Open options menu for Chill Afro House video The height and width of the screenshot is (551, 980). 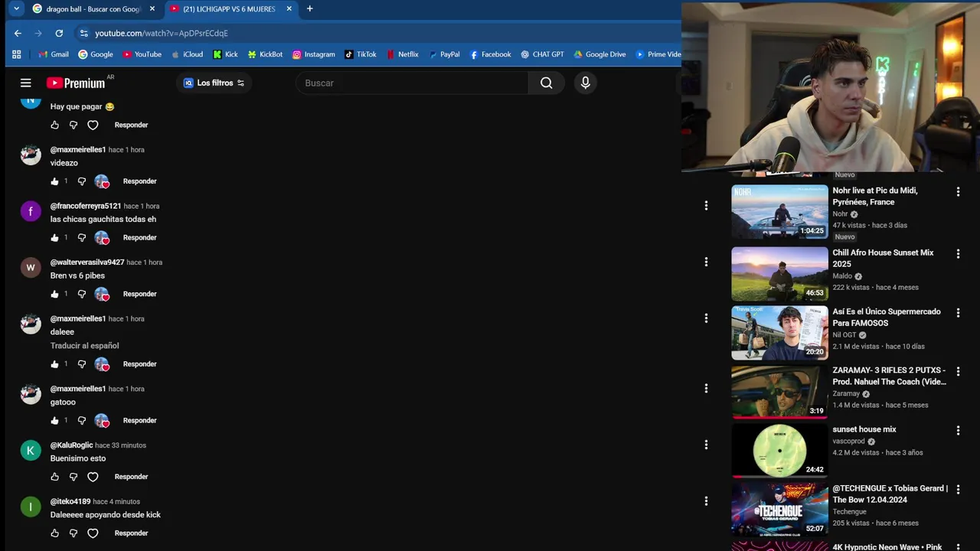click(958, 254)
